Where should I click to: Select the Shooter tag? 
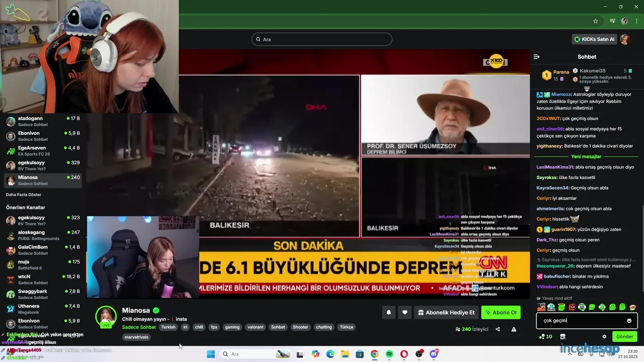[x=300, y=327]
